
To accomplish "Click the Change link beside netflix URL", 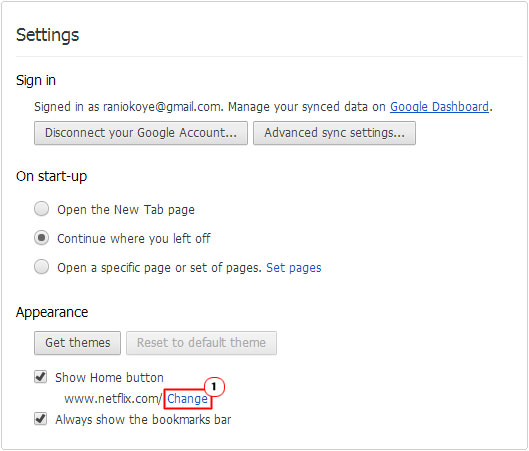I will [x=188, y=399].
